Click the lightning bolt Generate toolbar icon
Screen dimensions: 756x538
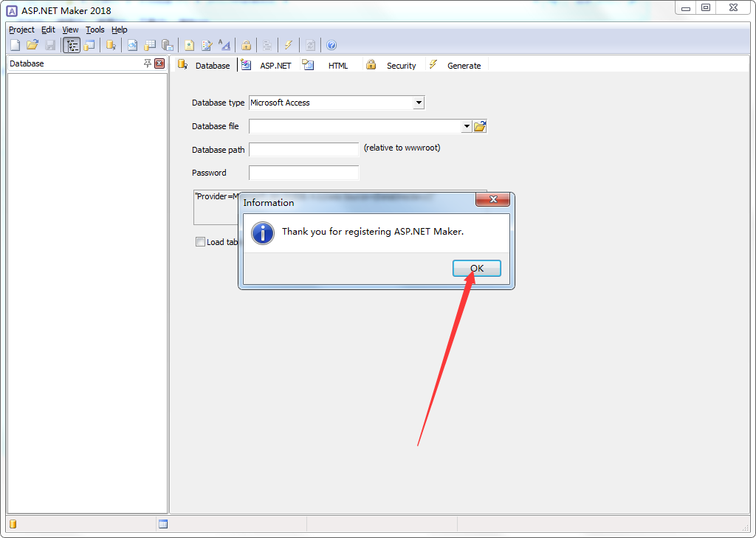coord(289,45)
